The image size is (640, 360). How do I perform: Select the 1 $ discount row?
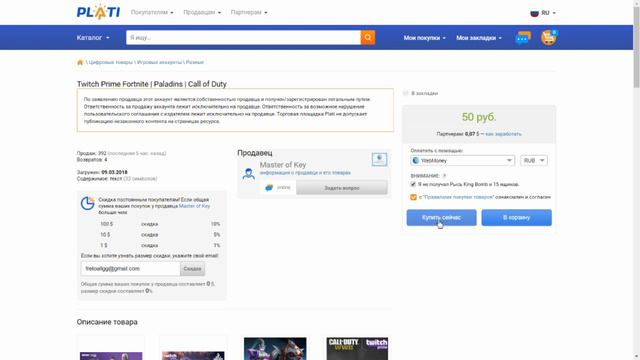tap(160, 245)
